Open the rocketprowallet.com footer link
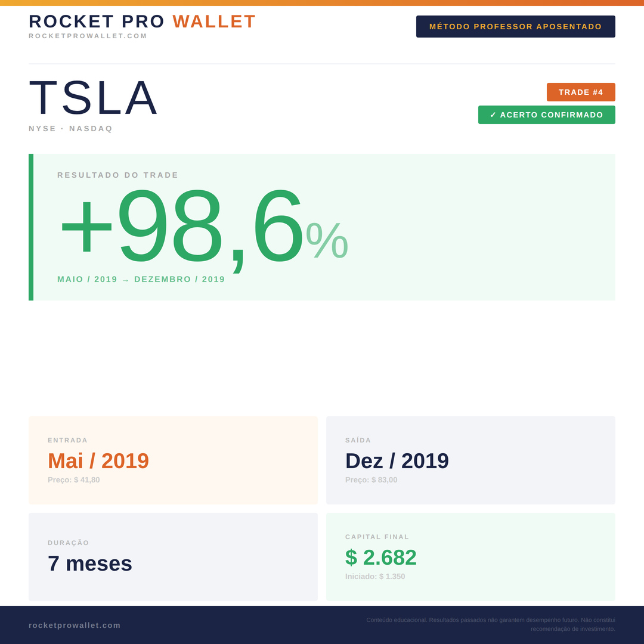The width and height of the screenshot is (644, 644). (x=75, y=625)
